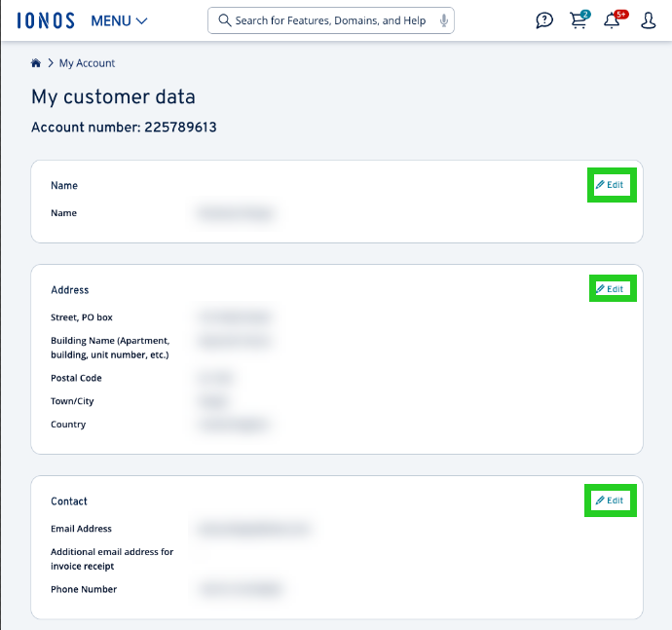672x630 pixels.
Task: Open the user profile icon
Action: click(x=649, y=20)
